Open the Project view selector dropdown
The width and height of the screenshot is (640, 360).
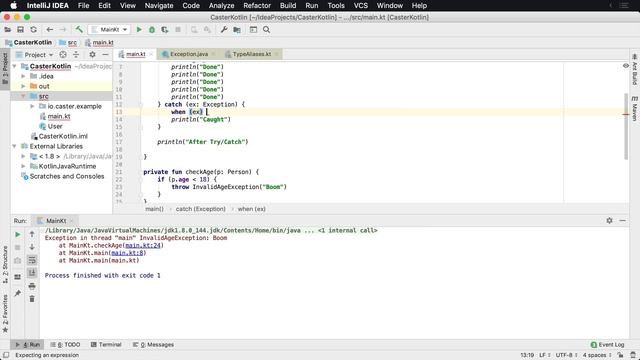click(35, 55)
